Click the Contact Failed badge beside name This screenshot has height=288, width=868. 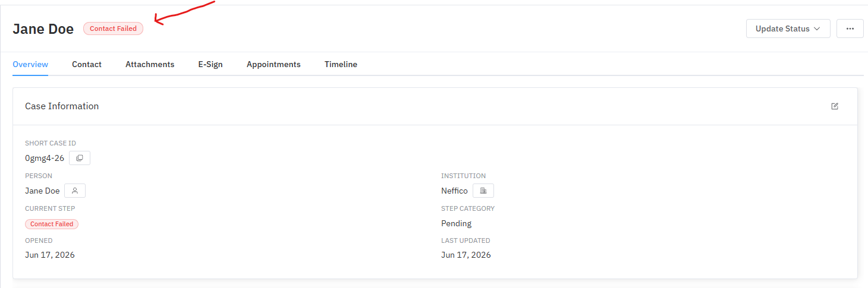click(x=113, y=29)
